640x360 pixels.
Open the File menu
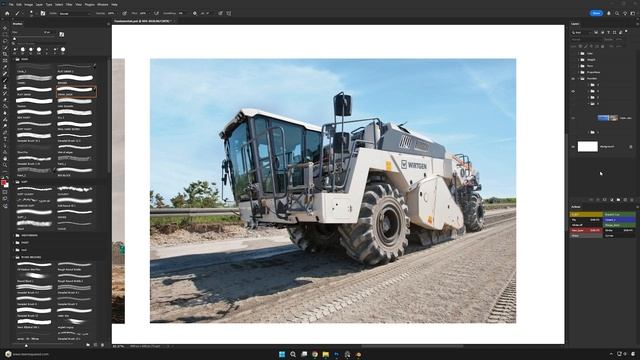(11, 4)
